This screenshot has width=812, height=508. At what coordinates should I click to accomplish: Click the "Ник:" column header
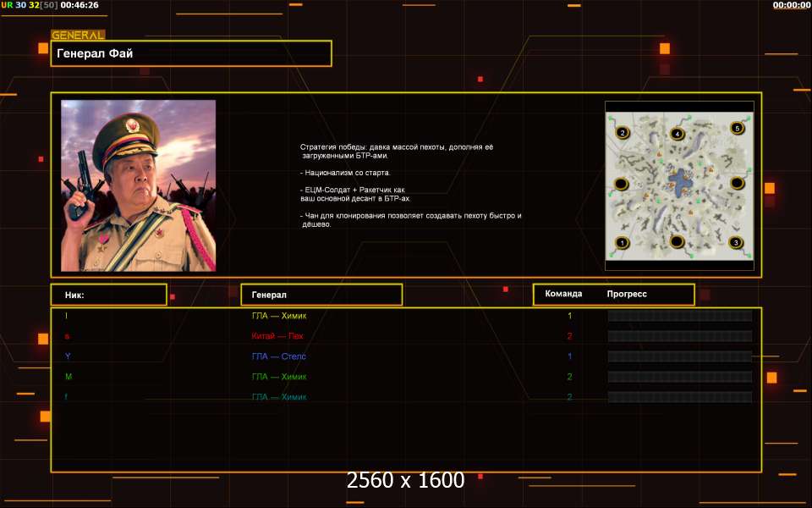108,295
